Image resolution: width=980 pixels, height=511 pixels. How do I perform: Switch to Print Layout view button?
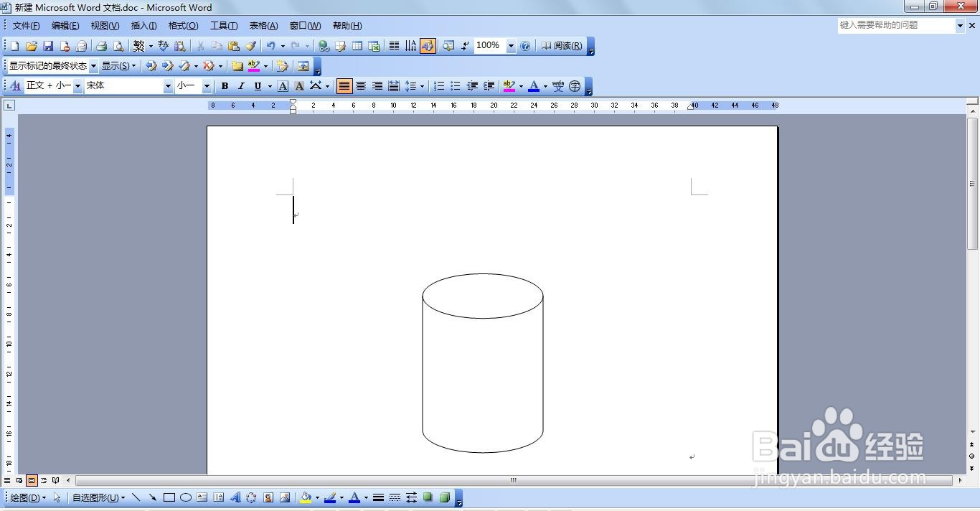32,480
